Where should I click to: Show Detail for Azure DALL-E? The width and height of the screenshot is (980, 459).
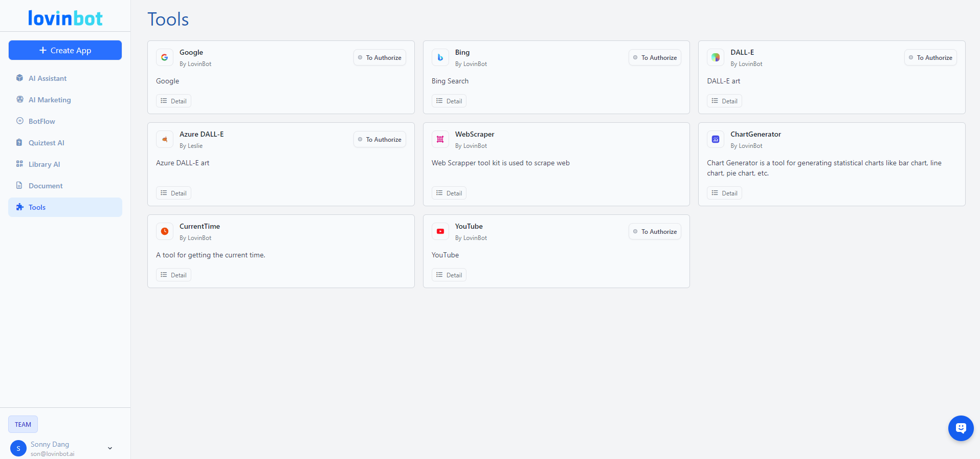tap(173, 193)
